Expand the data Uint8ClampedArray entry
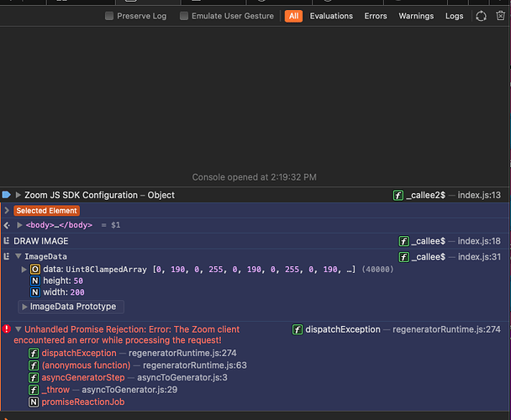Viewport: 511px width, 420px height. pos(24,269)
